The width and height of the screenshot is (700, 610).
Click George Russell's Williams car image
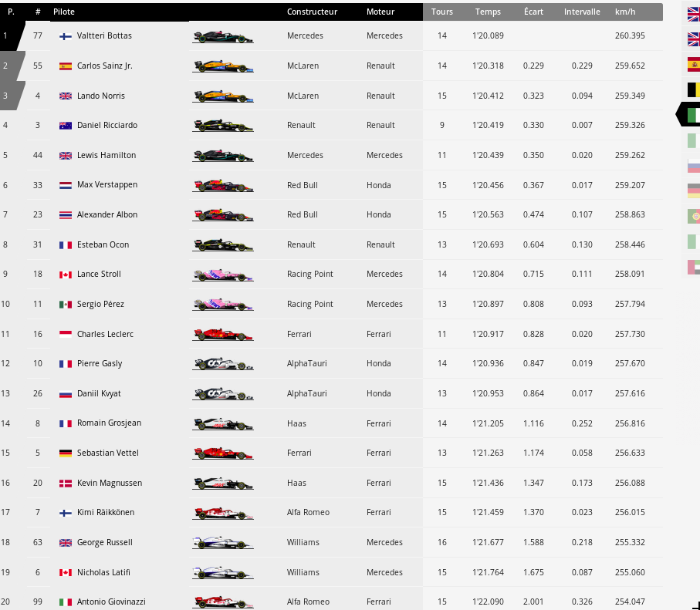click(x=223, y=542)
